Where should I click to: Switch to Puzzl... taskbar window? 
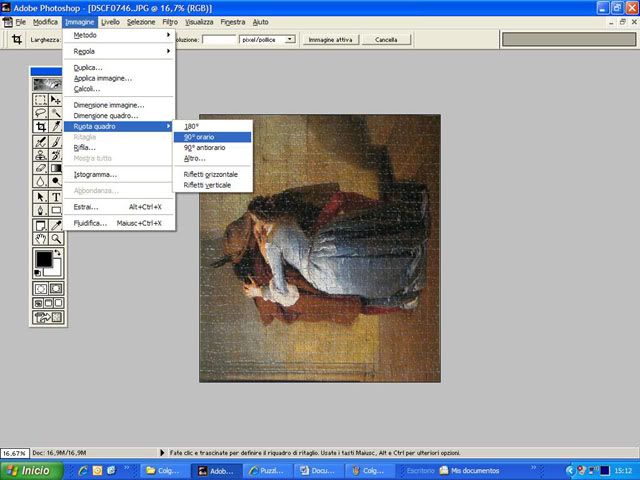tap(267, 471)
